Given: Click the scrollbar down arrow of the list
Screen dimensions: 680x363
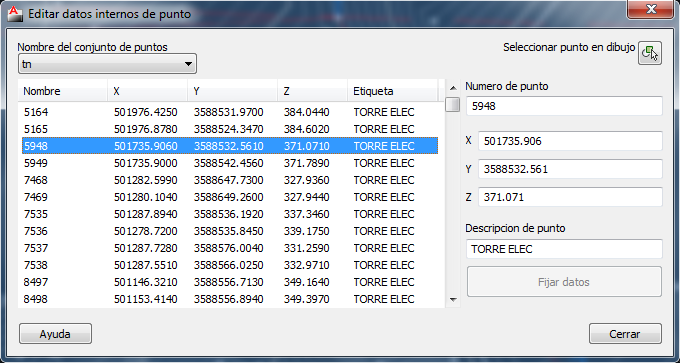Looking at the screenshot, I should pos(453,299).
